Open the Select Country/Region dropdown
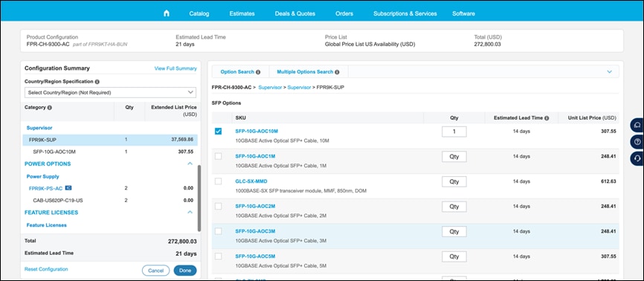This screenshot has width=644, height=281. (x=110, y=92)
